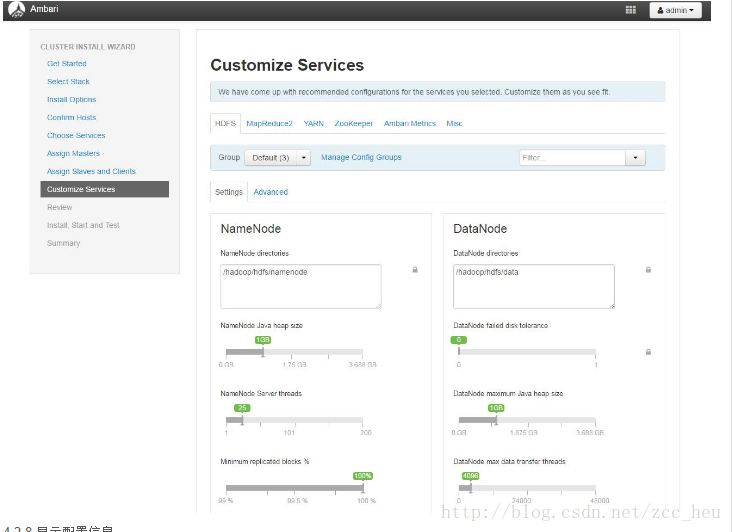The height and width of the screenshot is (532, 732).
Task: Open Manage Config Groups link
Action: coord(361,157)
